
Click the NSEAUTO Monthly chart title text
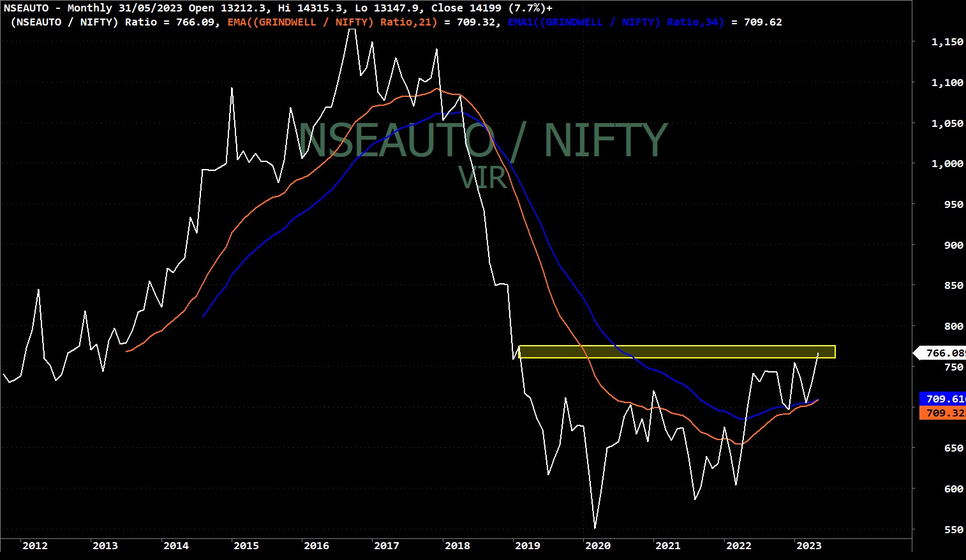(x=278, y=8)
